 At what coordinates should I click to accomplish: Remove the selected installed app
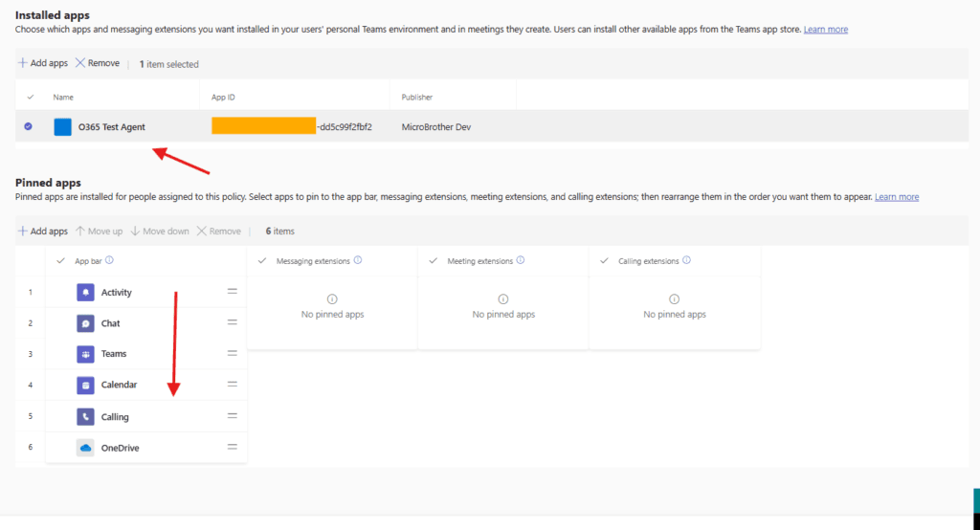[x=98, y=63]
